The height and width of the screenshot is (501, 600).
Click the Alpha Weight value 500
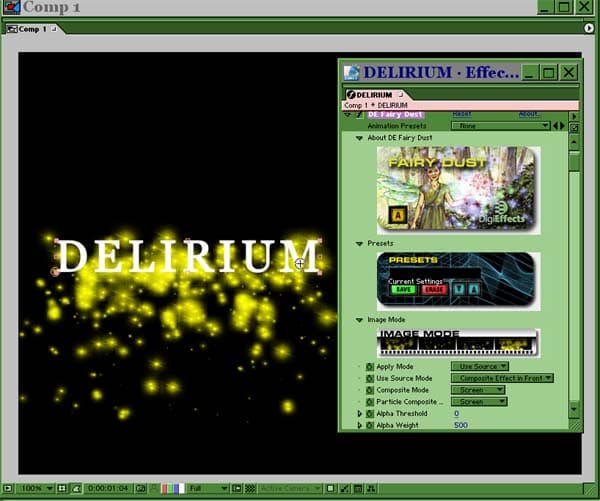click(x=461, y=425)
